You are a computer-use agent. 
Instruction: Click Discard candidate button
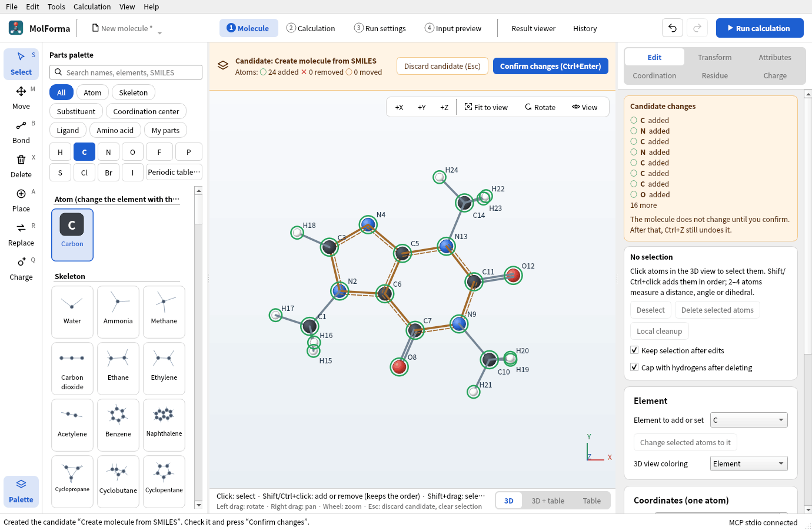tap(442, 66)
